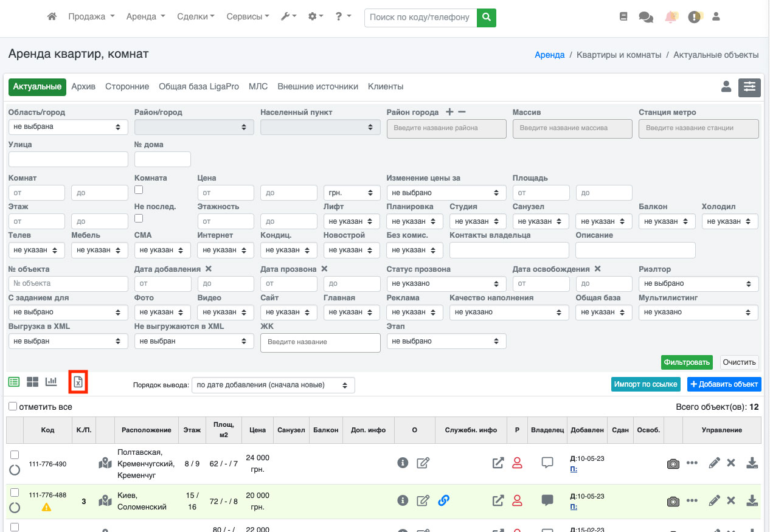
Task: Toggle the filter sliders panel icon
Action: pos(749,88)
